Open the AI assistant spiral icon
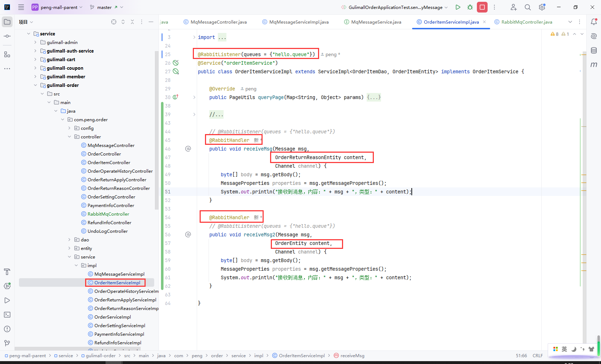Image resolution: width=601 pixels, height=364 pixels. pos(594,36)
